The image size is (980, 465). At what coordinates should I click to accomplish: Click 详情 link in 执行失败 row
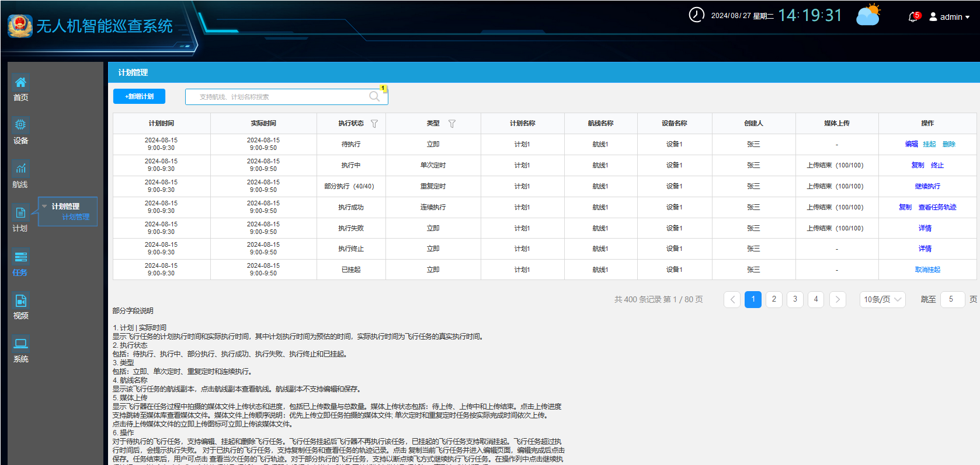tap(925, 228)
